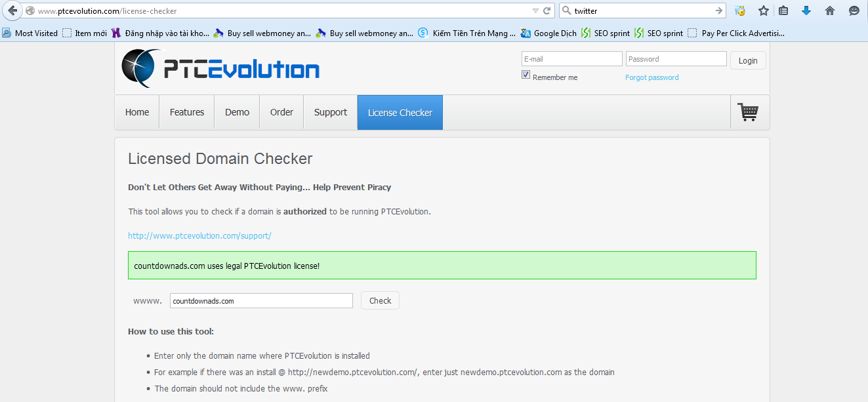
Task: Open the first 'Buy sell webmoney an...' bookmark
Action: pos(262,33)
